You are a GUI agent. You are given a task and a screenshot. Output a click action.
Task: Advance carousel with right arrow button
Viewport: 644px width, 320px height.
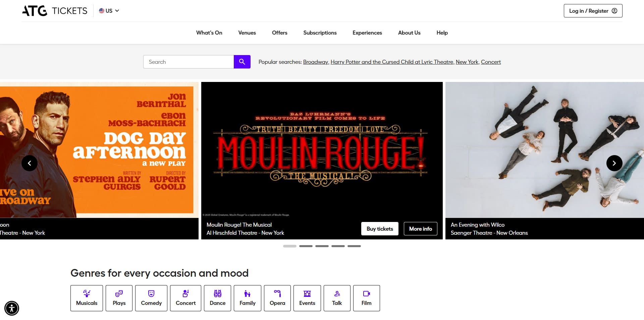(x=614, y=163)
